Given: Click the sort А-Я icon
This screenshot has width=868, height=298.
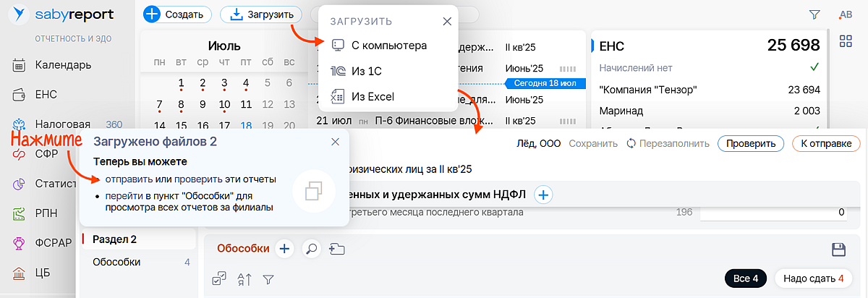Looking at the screenshot, I should click(244, 279).
